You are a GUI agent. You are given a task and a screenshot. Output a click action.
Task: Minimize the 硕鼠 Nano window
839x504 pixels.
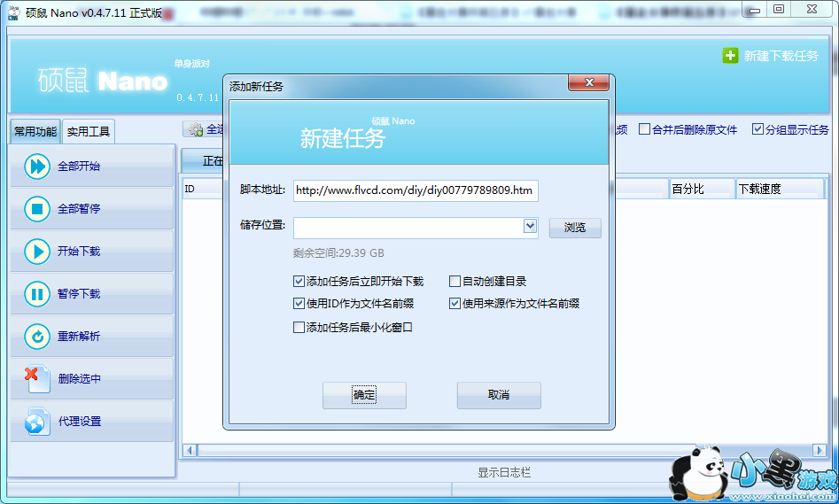click(755, 9)
